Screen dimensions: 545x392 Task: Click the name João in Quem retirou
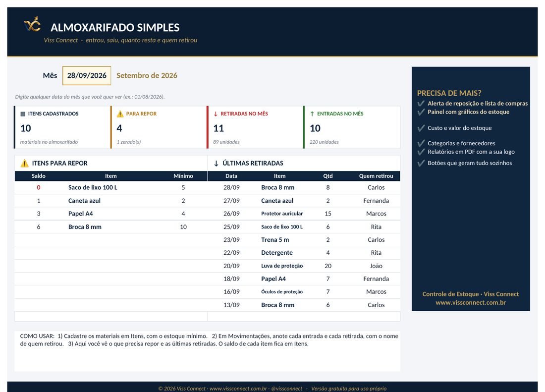pyautogui.click(x=376, y=266)
